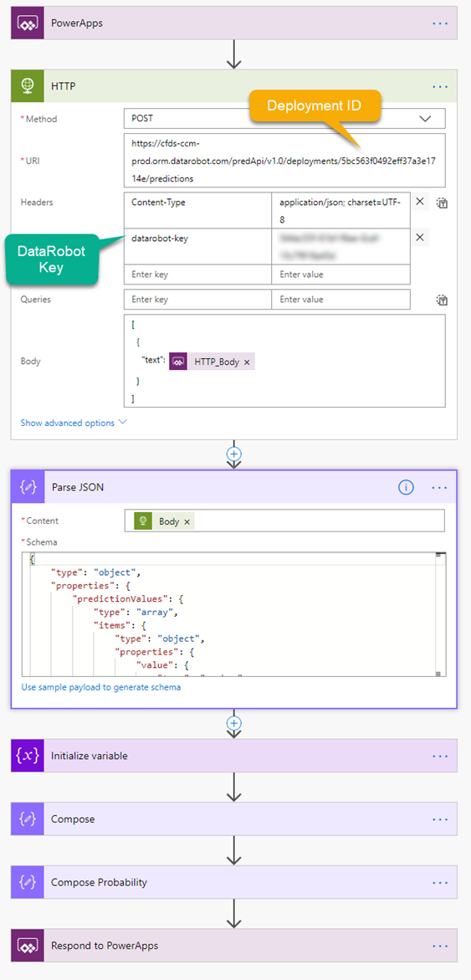Remove the HTTP_Body token with x
The image size is (471, 980).
[247, 362]
